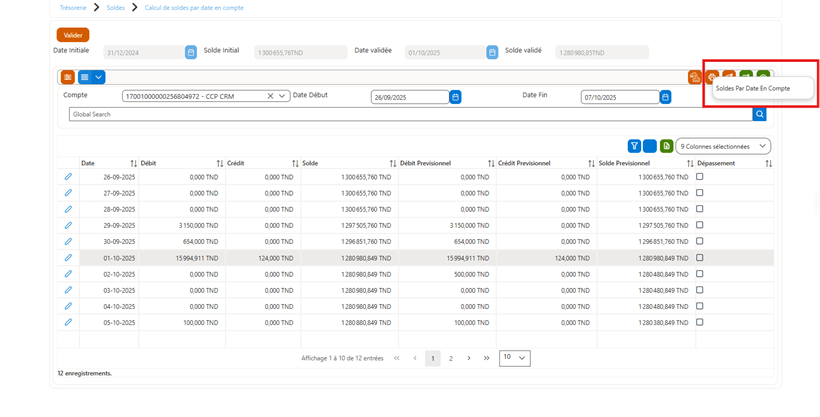Open the rows-per-page dropdown showing 10
The height and width of the screenshot is (417, 820).
click(x=515, y=358)
